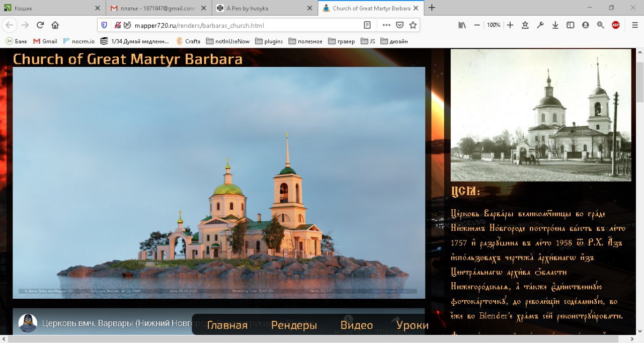Zoom out with the minus button
644x343 pixels.
(x=477, y=25)
